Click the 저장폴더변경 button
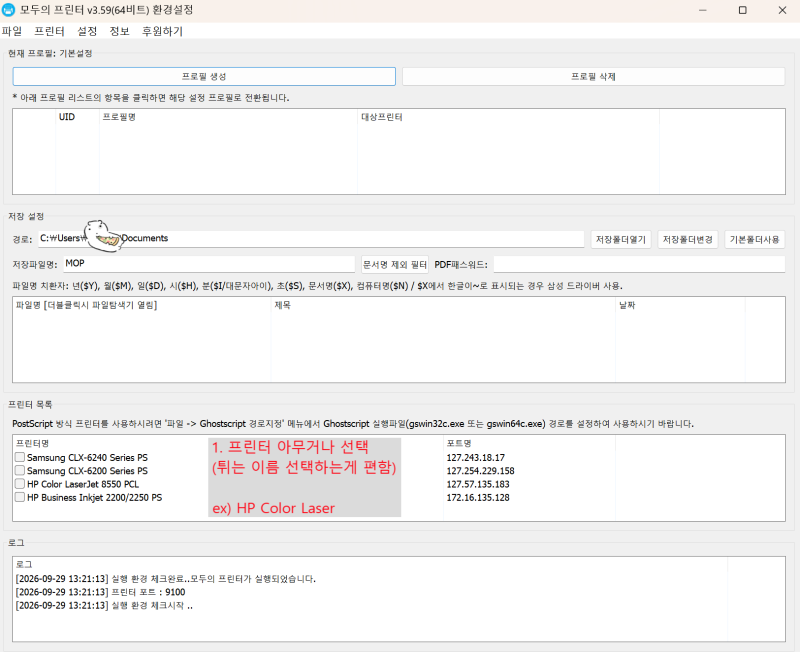Screen dimensions: 800x652 pyautogui.click(x=688, y=239)
